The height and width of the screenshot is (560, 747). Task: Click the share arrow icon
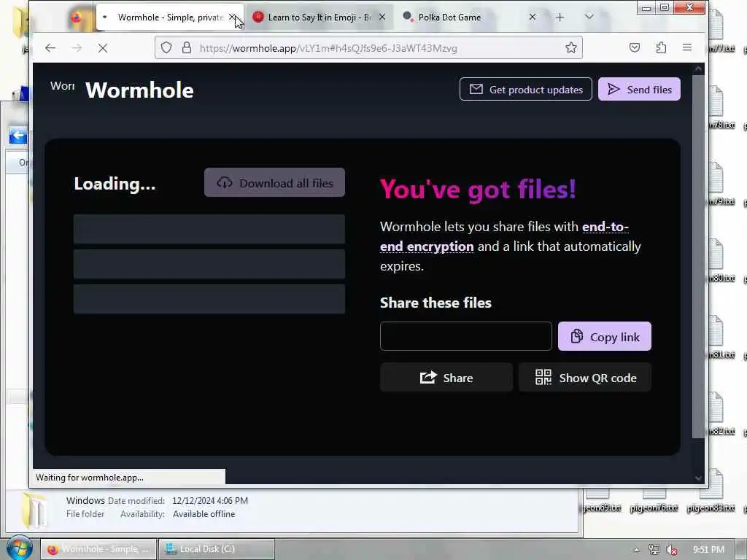428,377
